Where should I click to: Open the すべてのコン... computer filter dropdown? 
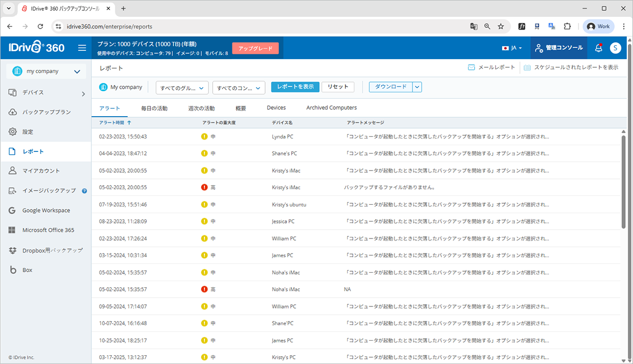click(239, 88)
